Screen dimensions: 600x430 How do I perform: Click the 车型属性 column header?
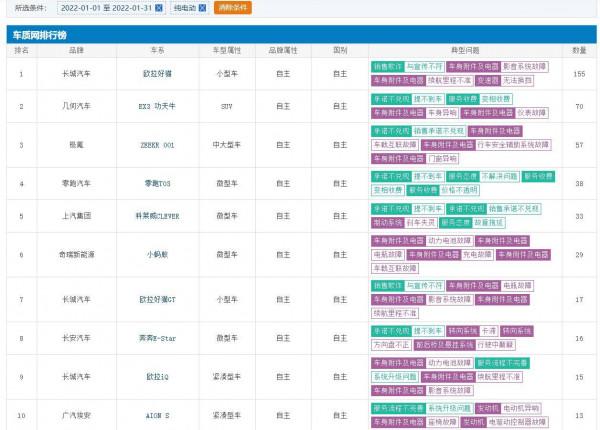(x=227, y=50)
